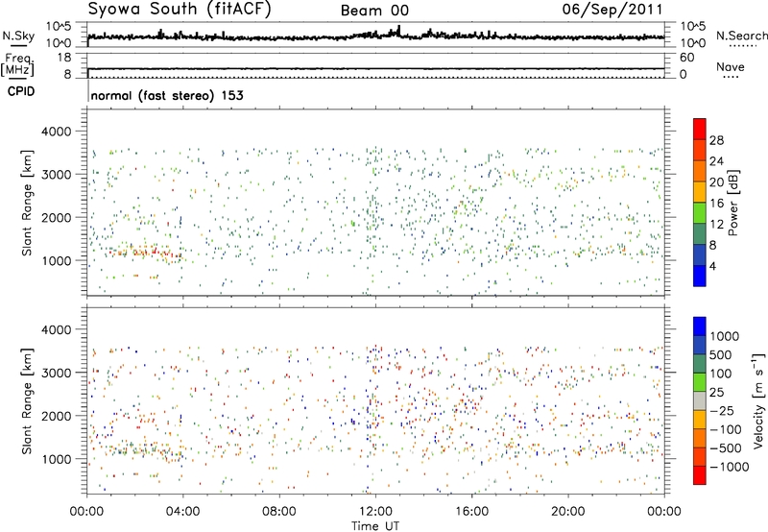The image size is (768, 532).
Task: Click the "-500" label on the velocity colorbar
Action: pos(726,448)
